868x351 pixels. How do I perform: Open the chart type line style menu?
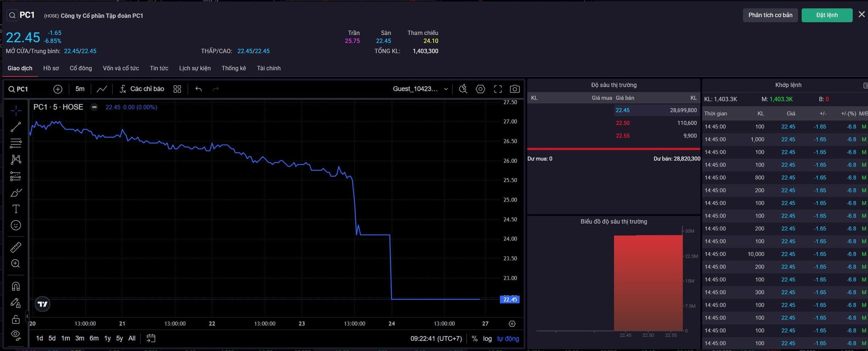[x=102, y=89]
